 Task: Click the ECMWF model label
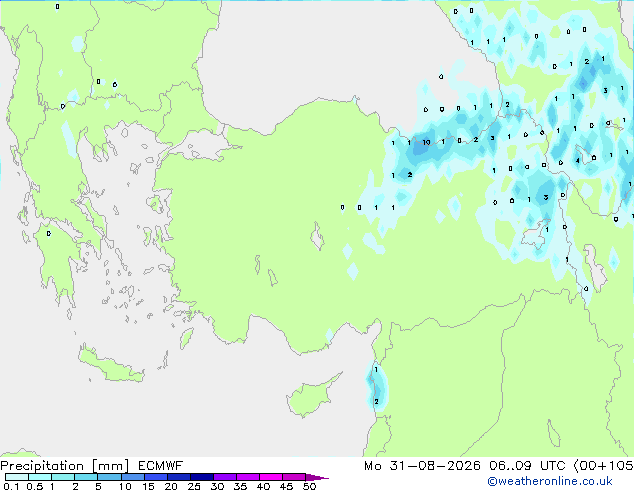click(161, 466)
